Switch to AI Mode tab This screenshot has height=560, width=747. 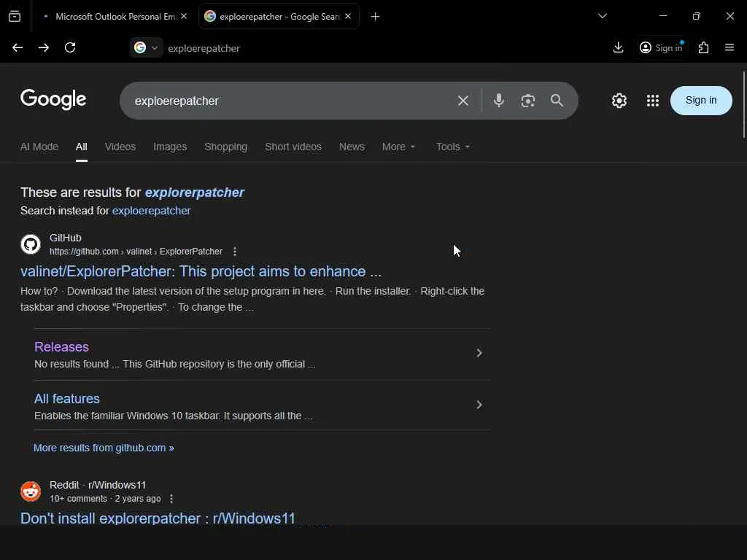coord(39,147)
